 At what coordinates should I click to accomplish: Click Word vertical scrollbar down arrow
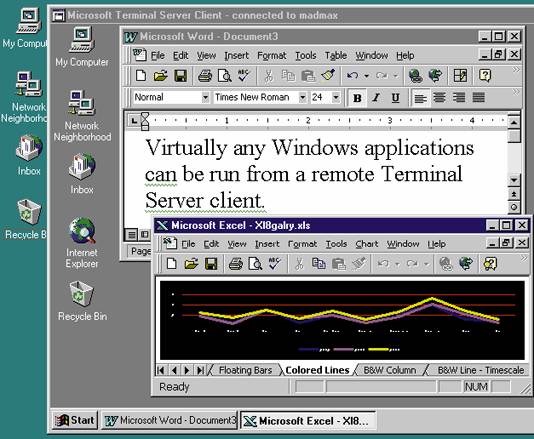[514, 179]
